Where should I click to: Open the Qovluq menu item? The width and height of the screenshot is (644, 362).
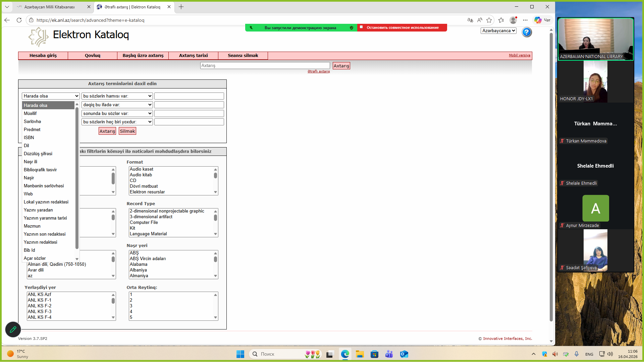click(x=93, y=56)
